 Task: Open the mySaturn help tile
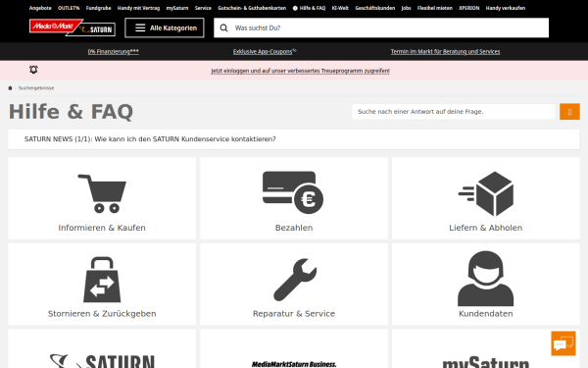pyautogui.click(x=486, y=348)
